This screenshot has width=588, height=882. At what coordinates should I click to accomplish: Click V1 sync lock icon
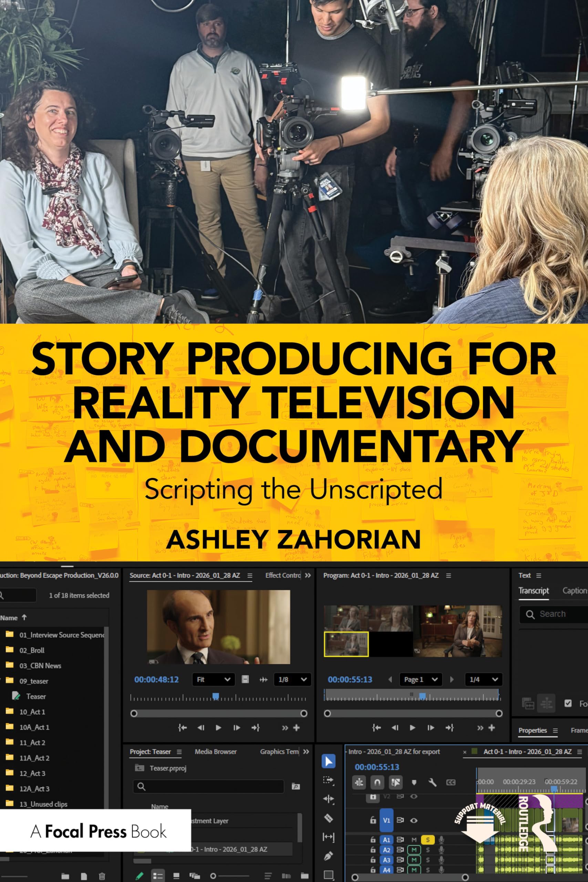point(400,820)
